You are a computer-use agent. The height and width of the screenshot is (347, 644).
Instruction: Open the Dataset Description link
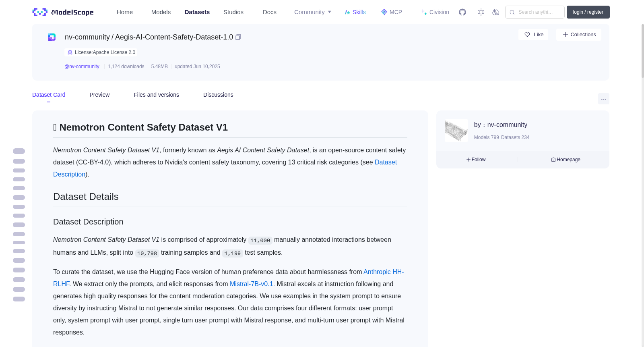coord(386,162)
